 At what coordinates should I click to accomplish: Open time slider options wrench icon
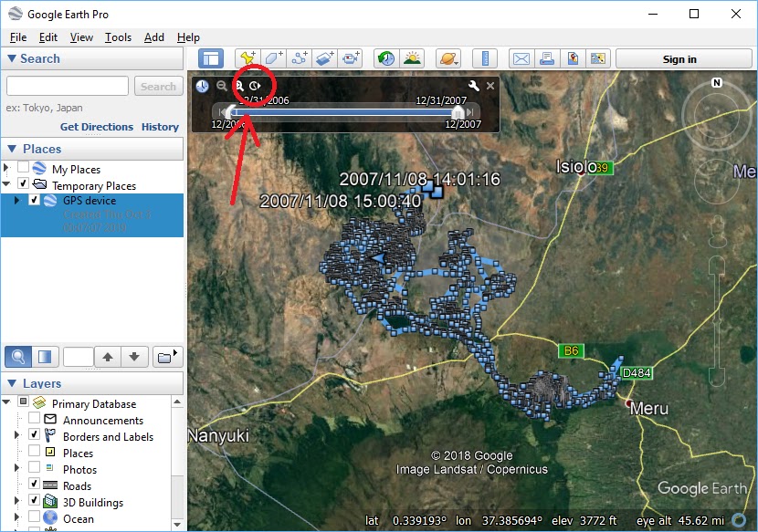tap(473, 86)
